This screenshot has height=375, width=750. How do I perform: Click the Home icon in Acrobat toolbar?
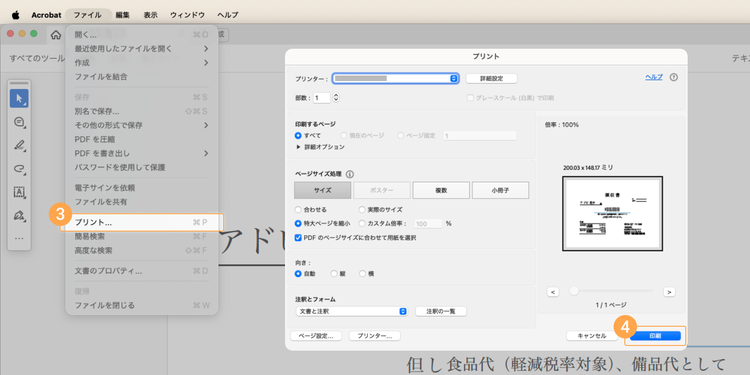(x=56, y=34)
